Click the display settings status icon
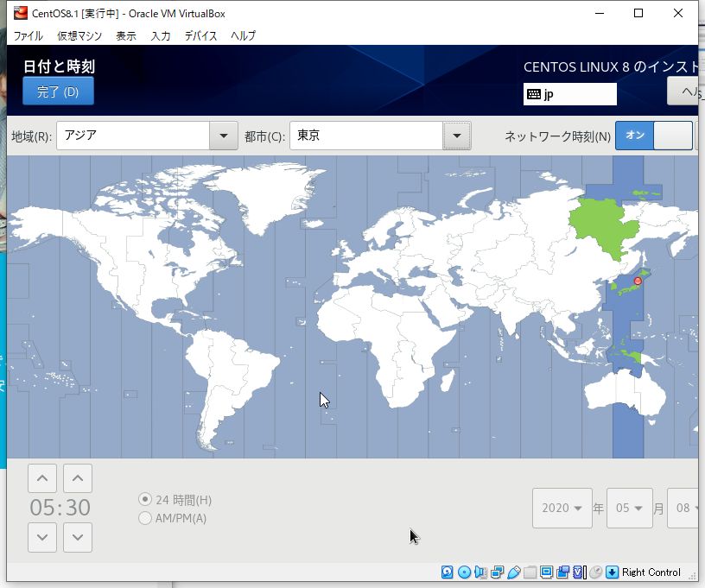The height and width of the screenshot is (588, 705). click(x=546, y=572)
